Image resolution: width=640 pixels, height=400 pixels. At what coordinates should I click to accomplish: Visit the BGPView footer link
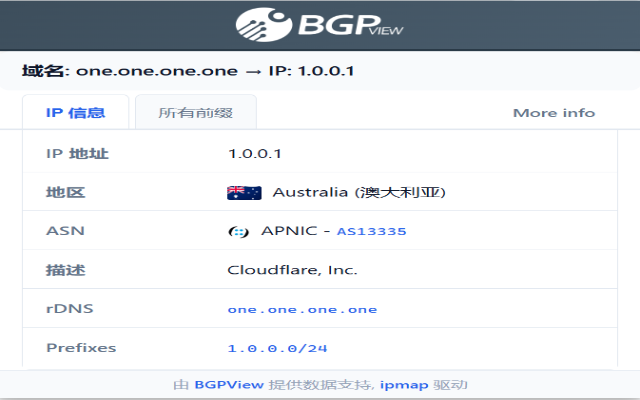229,385
